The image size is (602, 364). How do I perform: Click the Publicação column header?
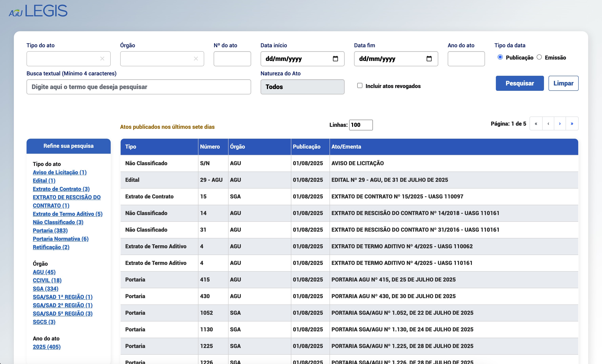point(310,147)
